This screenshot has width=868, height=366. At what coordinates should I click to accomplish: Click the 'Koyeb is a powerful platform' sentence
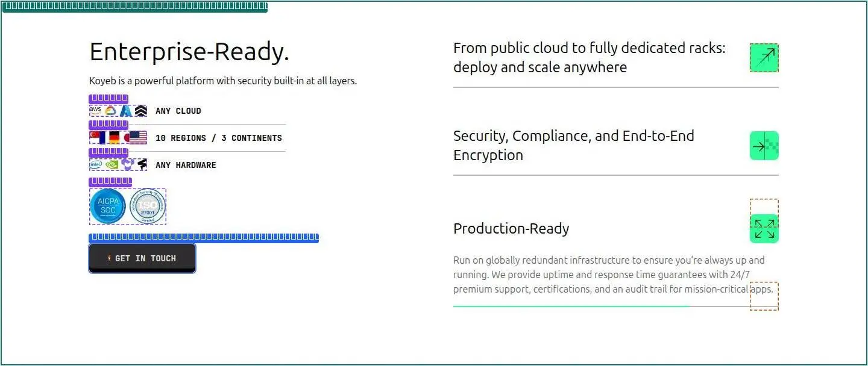(x=223, y=81)
